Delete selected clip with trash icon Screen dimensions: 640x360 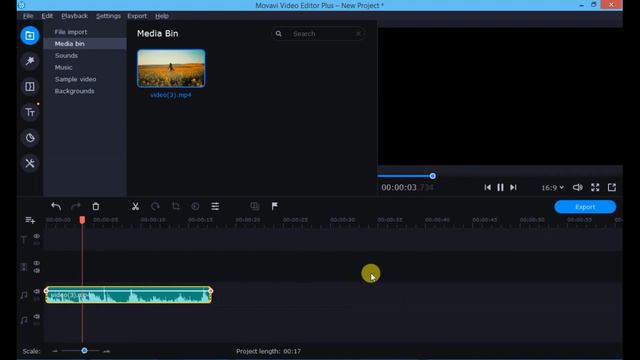tap(96, 207)
